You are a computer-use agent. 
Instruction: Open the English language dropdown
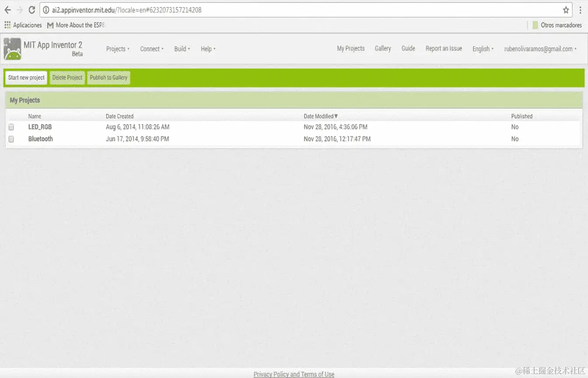coord(483,49)
